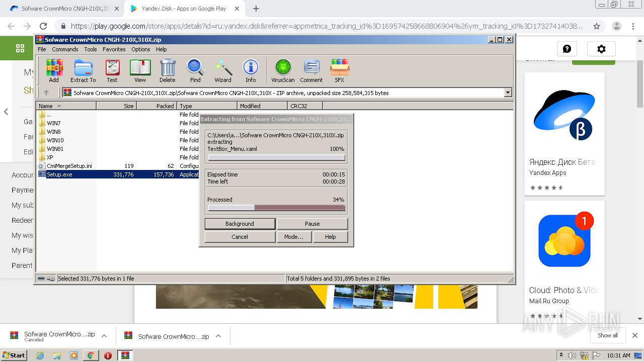Click the Comment icon

311,71
